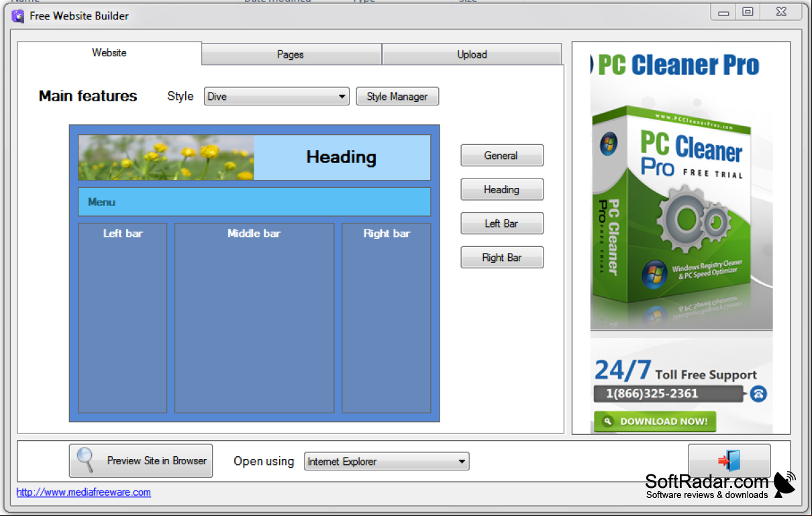This screenshot has height=516, width=812.
Task: Click the DOWNLOAD NOW! ad button
Action: point(655,421)
